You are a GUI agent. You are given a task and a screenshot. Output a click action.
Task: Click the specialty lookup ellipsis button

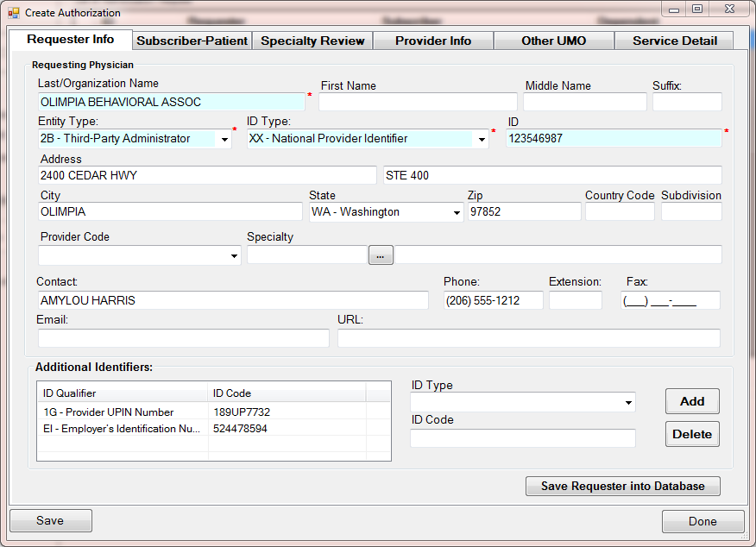pyautogui.click(x=381, y=255)
